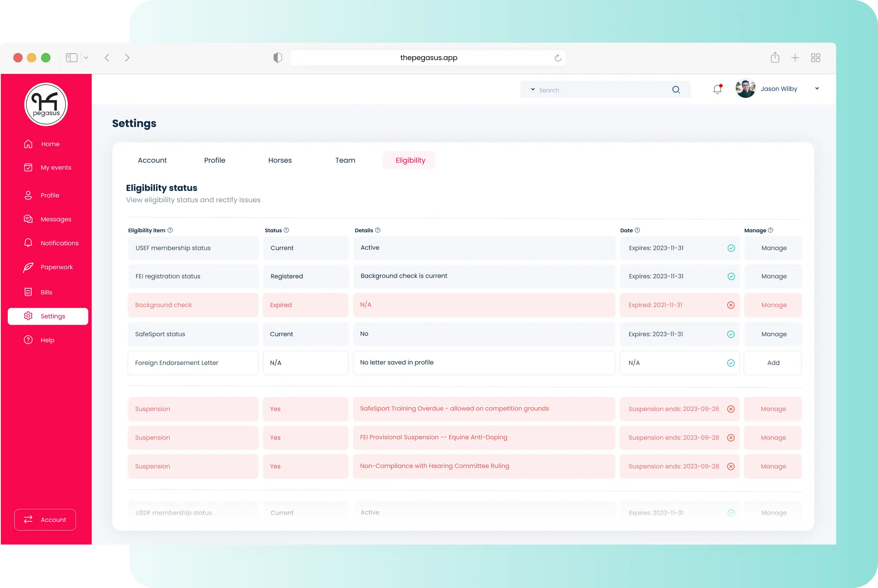Click help icon next to Eligibility item header
This screenshot has width=878, height=588.
170,230
